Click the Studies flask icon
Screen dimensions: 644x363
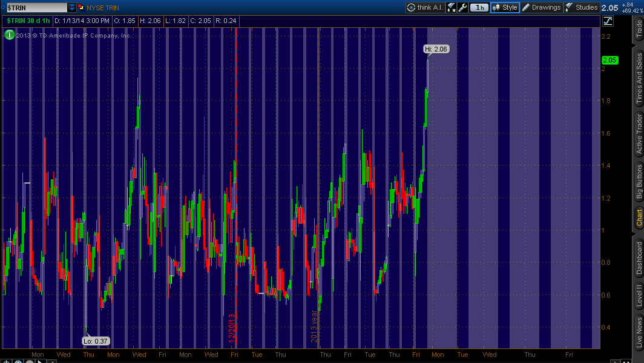pyautogui.click(x=569, y=7)
